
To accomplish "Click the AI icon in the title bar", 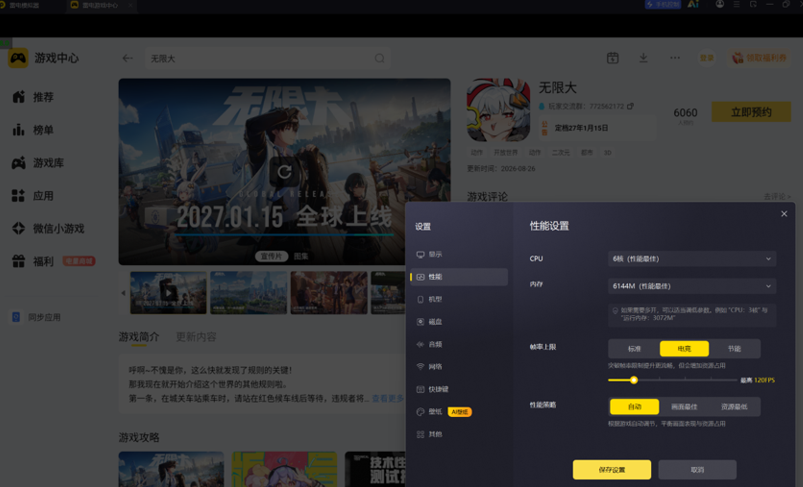I will 693,4.
